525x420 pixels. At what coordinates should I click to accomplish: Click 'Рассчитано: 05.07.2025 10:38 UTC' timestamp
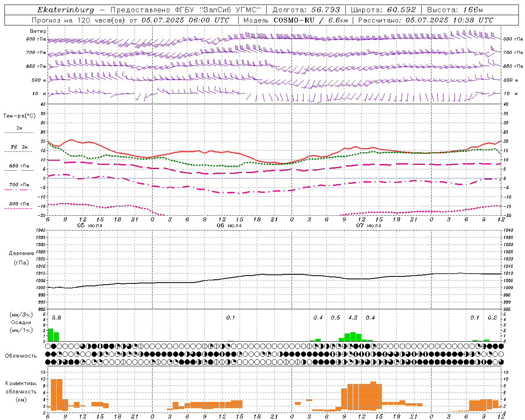(426, 20)
